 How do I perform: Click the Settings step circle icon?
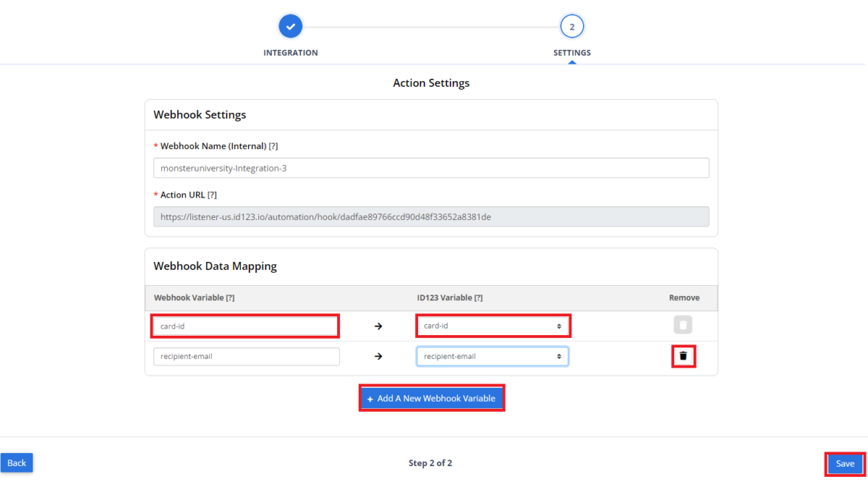pyautogui.click(x=571, y=26)
